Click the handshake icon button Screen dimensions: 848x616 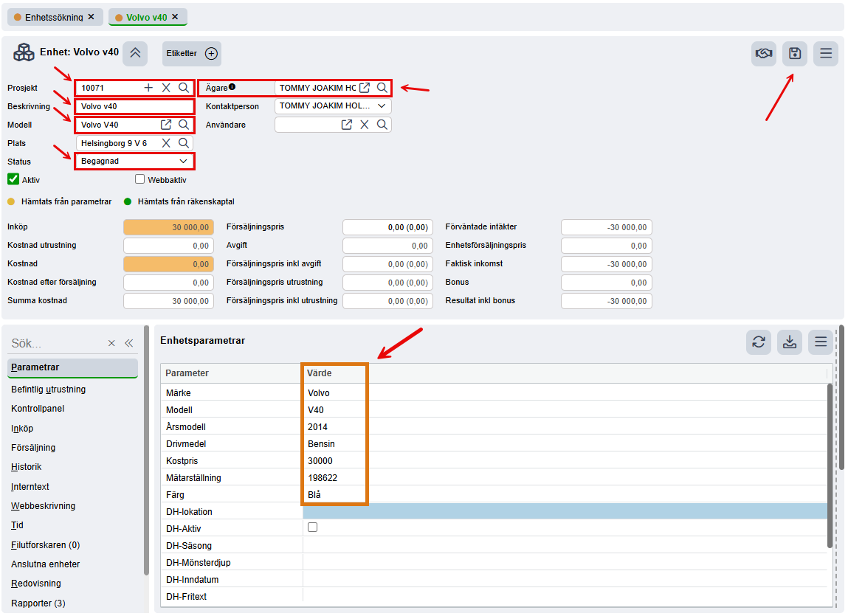(763, 54)
